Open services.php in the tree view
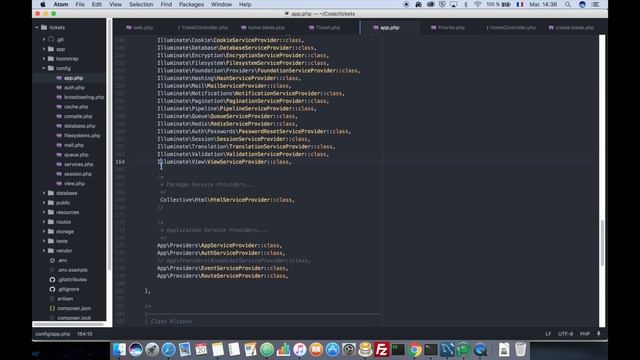 [79, 164]
